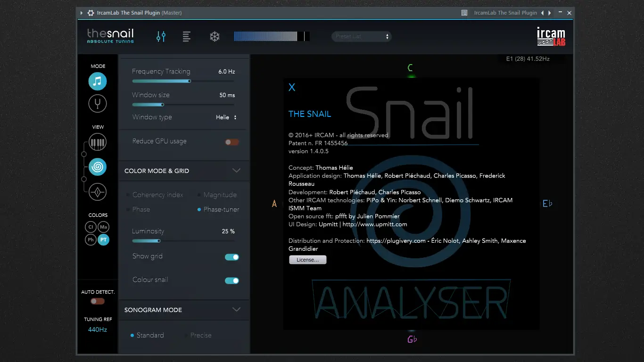Turn off the Colour snail switch
Screen dimensions: 644x362
pos(232,280)
